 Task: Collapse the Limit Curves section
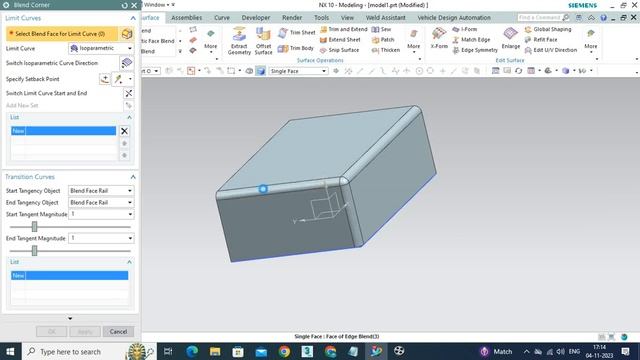[x=133, y=18]
